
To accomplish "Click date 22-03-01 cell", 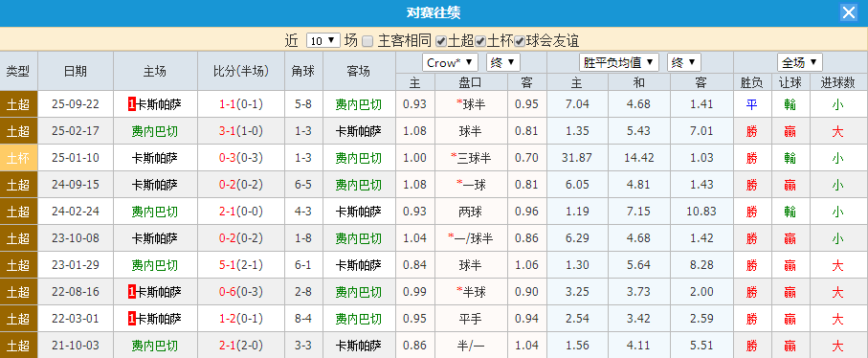I will pyautogui.click(x=76, y=319).
